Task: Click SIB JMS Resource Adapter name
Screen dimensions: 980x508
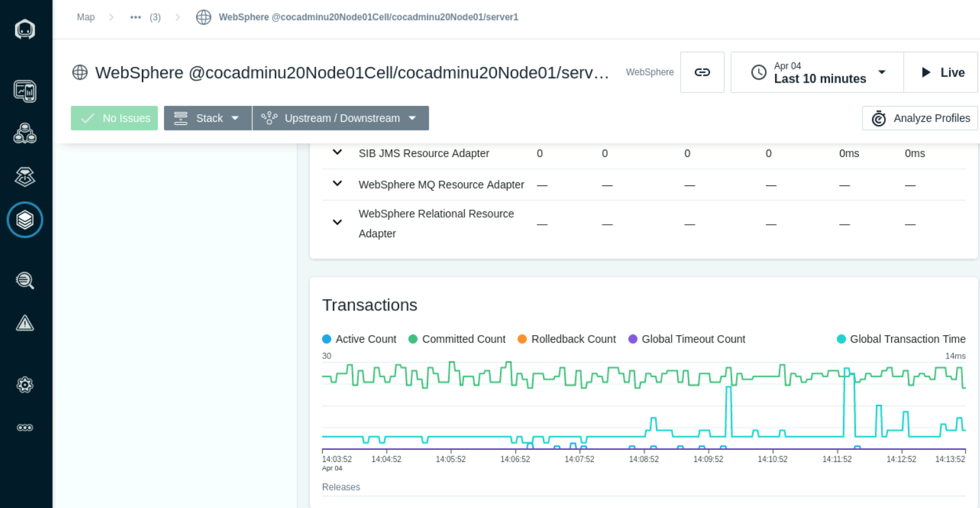Action: coord(424,153)
